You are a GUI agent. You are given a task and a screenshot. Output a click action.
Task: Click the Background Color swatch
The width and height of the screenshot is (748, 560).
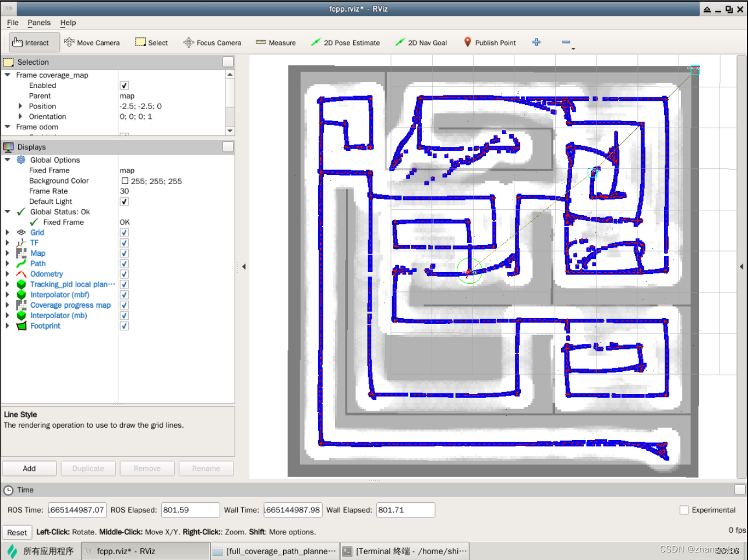click(x=125, y=181)
